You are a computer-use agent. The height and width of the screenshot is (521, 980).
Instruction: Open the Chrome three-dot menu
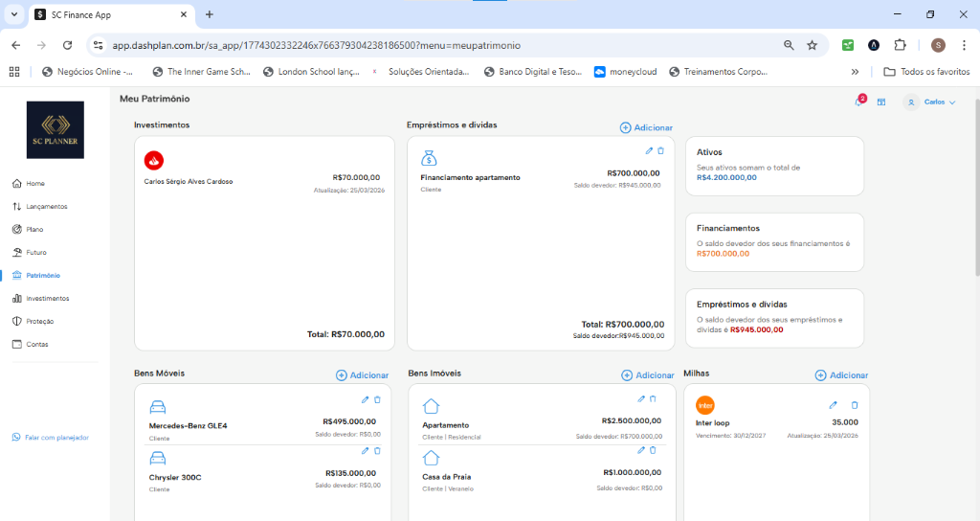click(965, 45)
